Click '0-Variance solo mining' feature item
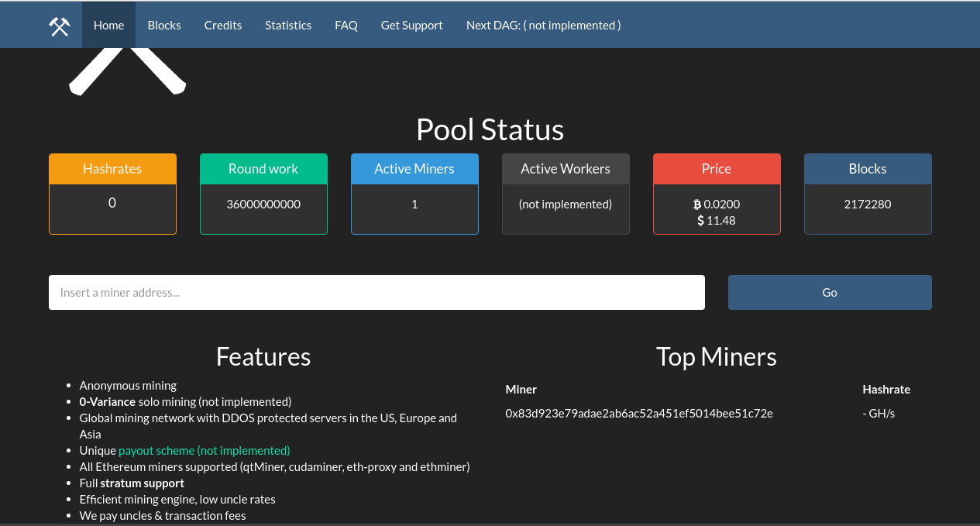Image resolution: width=980 pixels, height=526 pixels. click(x=185, y=401)
